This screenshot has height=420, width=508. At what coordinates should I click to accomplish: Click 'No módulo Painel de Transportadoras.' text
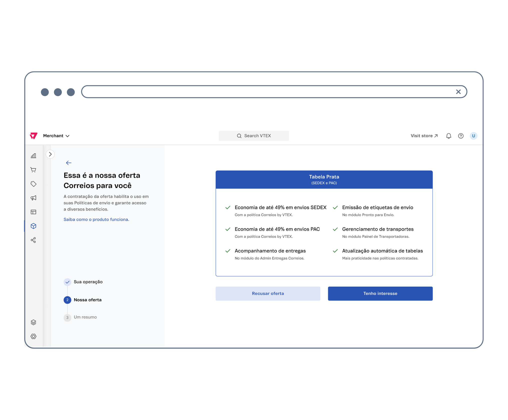pos(376,237)
